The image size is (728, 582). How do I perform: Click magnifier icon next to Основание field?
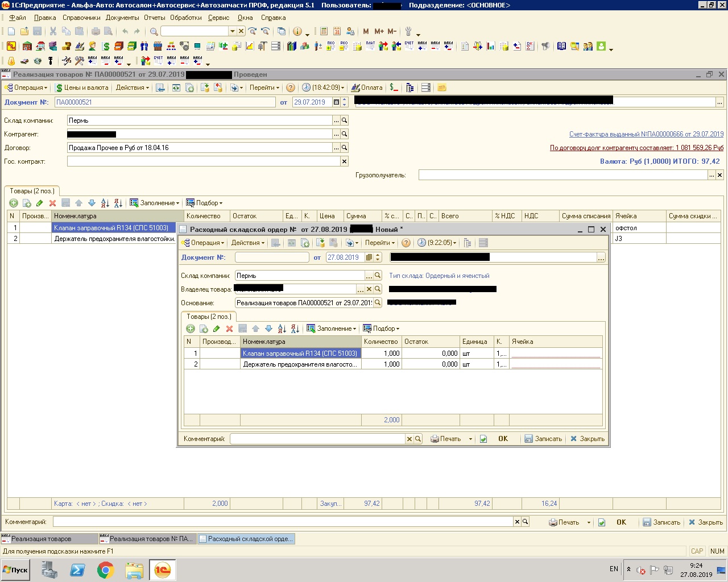377,303
